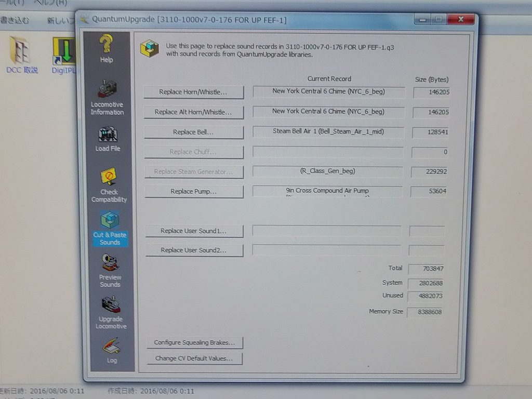
Task: Open the Log page icon
Action: point(112,351)
